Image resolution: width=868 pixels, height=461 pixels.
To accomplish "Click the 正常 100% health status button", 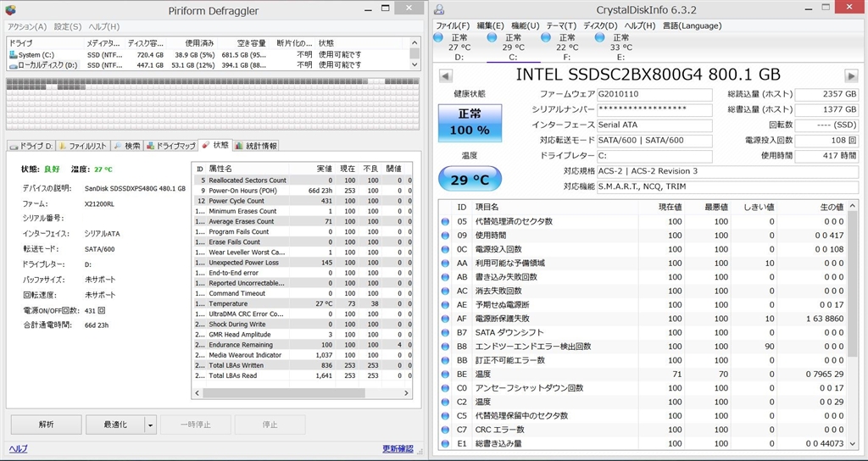I will (469, 124).
